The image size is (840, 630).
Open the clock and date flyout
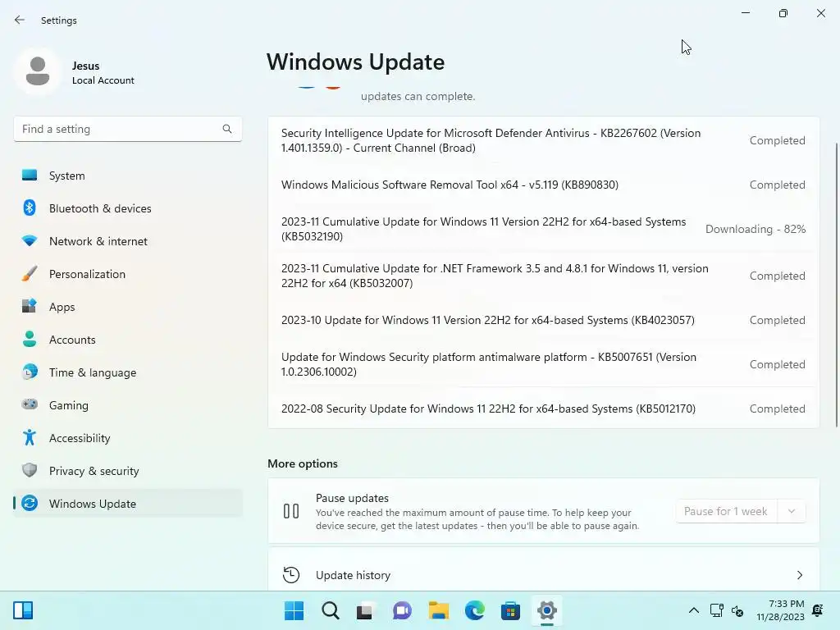coord(780,610)
